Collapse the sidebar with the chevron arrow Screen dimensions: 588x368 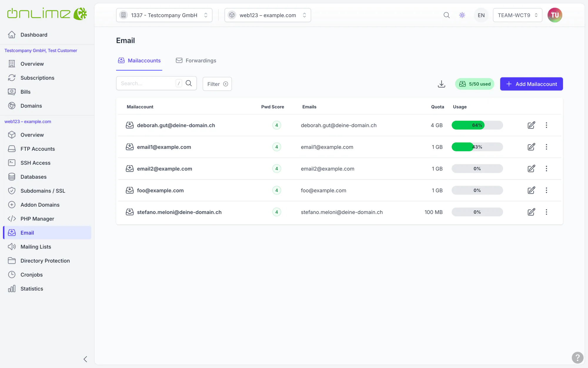[85, 359]
